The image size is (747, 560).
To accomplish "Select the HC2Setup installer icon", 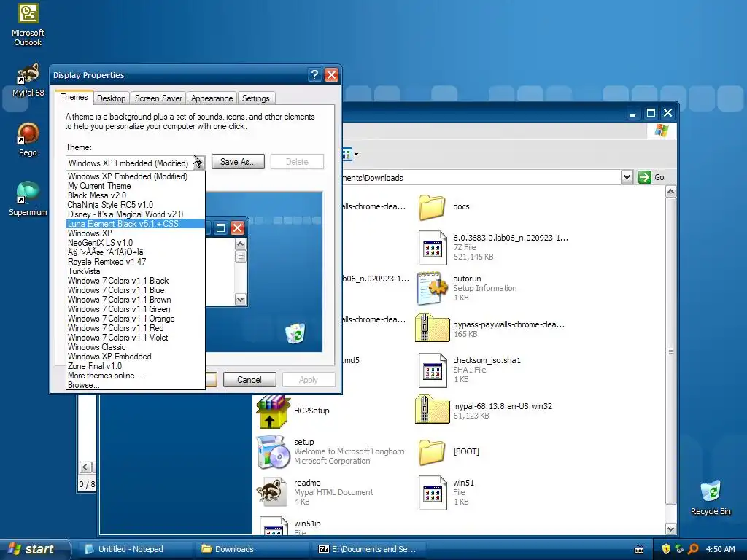I will pyautogui.click(x=273, y=411).
